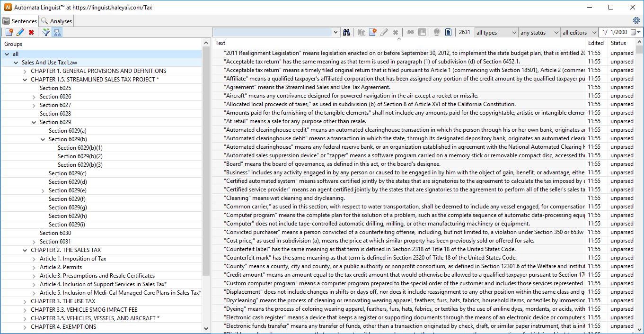
Task: Collapse the Sales And Use Tax Law node
Action: coord(16,63)
